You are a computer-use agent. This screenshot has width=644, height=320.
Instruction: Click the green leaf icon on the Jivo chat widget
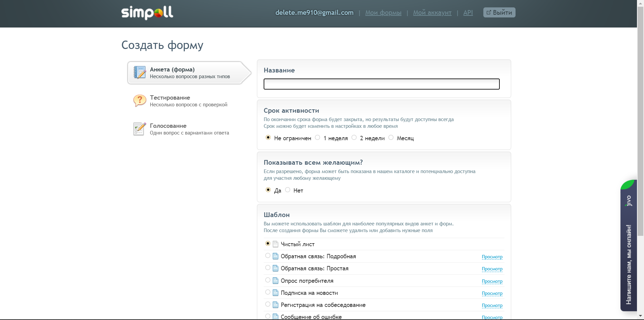(628, 184)
